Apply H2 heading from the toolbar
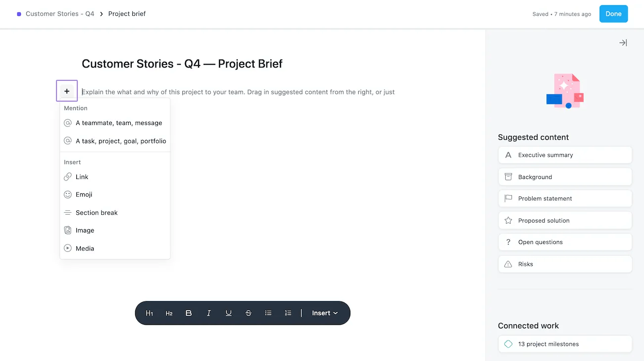Screen dimensions: 644x361 click(169, 313)
